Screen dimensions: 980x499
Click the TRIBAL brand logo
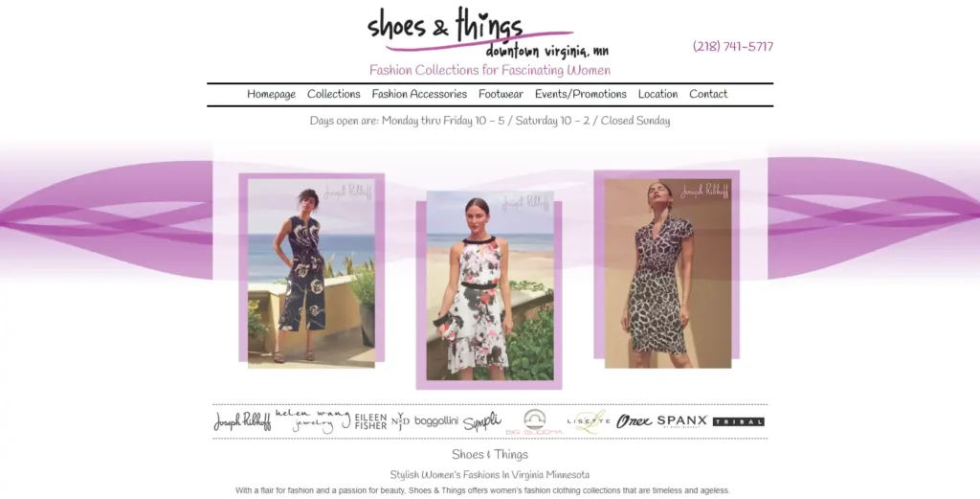coord(739,421)
